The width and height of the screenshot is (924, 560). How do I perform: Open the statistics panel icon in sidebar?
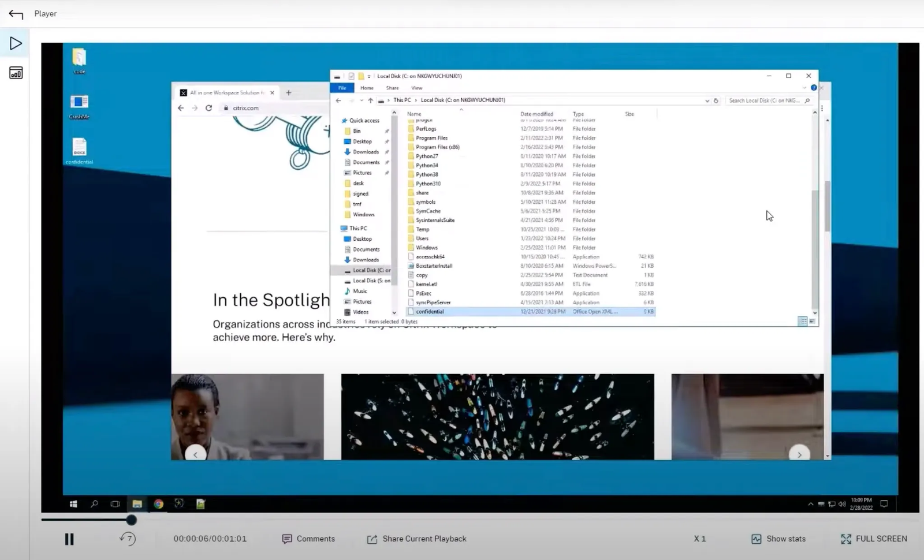[16, 73]
